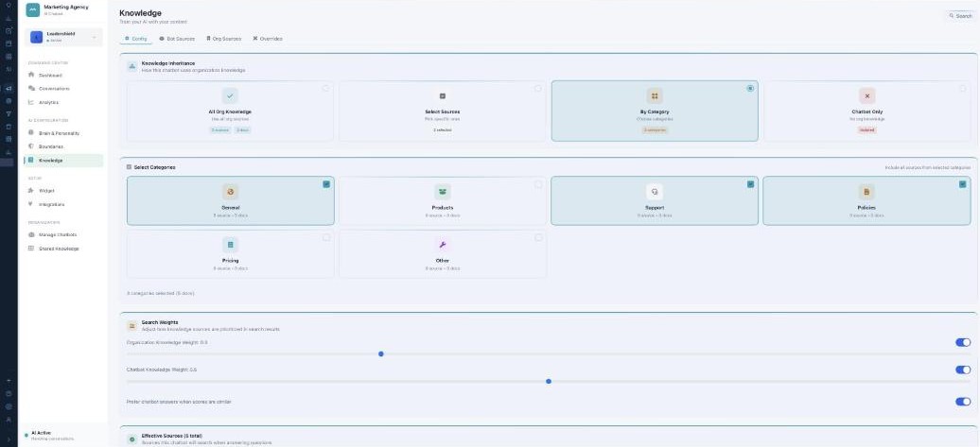Open Shared Knowledge page
The height and width of the screenshot is (447, 980).
(x=62, y=249)
